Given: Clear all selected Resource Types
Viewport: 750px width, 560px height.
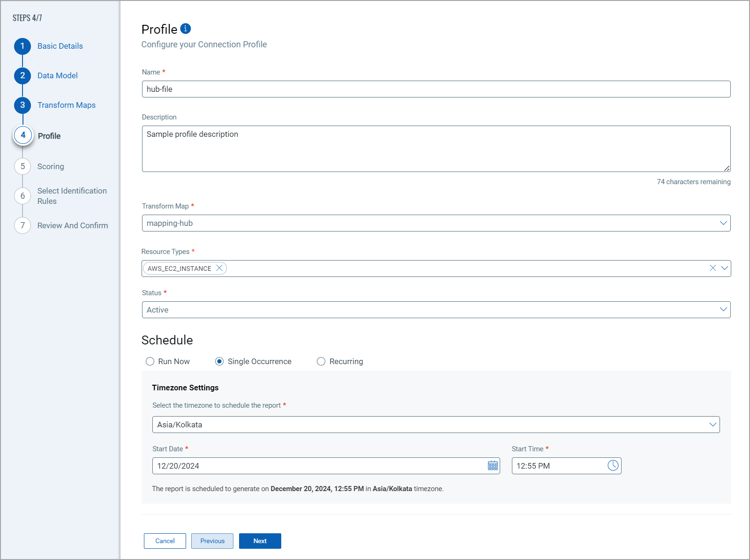Looking at the screenshot, I should point(712,268).
